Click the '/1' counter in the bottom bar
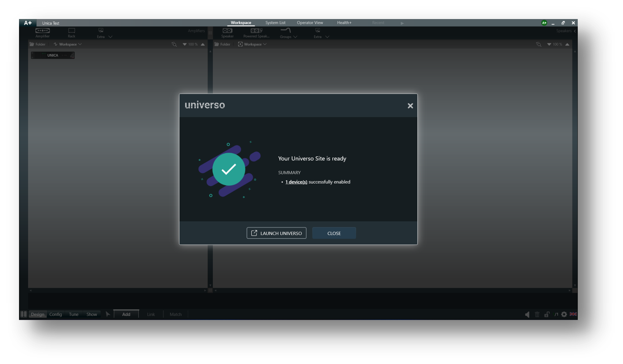623x364 pixels. pos(556,314)
